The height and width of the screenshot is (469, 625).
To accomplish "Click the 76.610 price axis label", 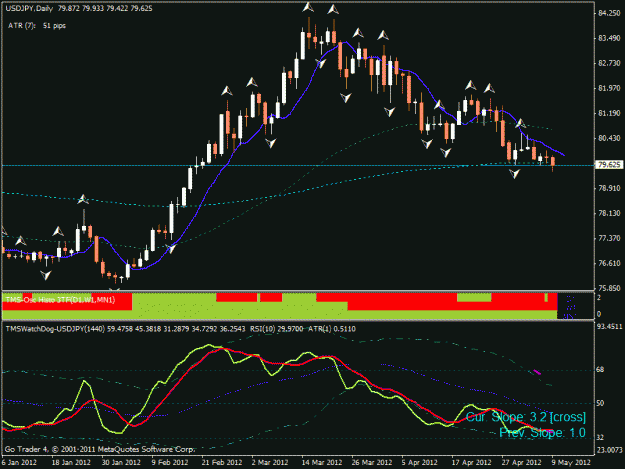I will (x=609, y=263).
